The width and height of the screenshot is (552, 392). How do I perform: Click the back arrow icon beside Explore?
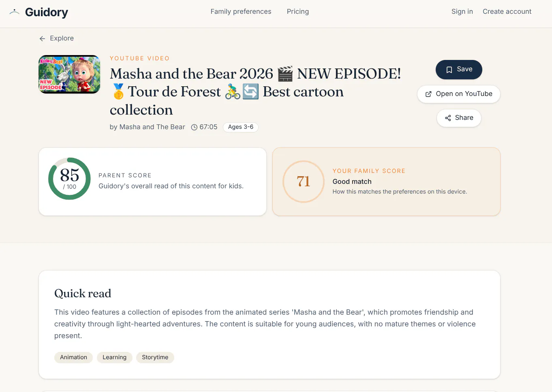point(42,38)
